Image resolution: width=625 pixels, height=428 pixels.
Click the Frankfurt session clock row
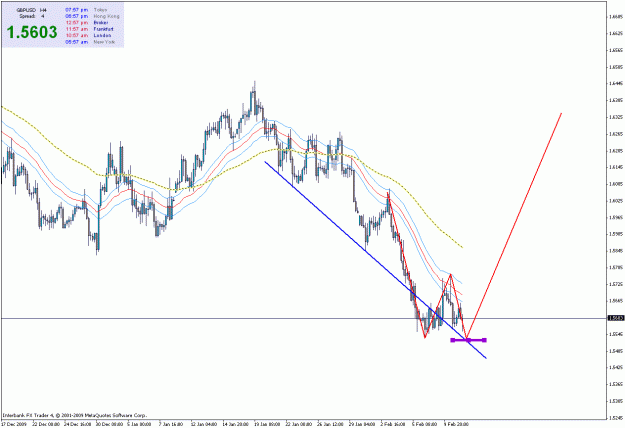pos(89,29)
